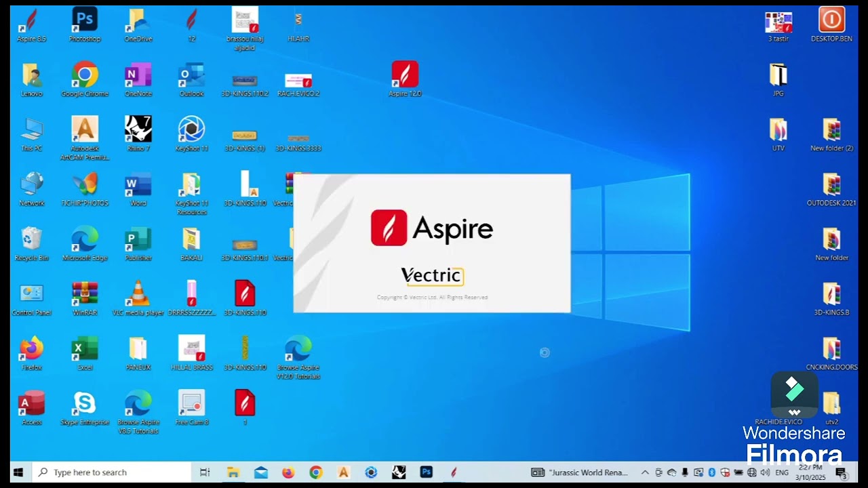Open the Jurassic World news item on taskbar

click(x=580, y=472)
